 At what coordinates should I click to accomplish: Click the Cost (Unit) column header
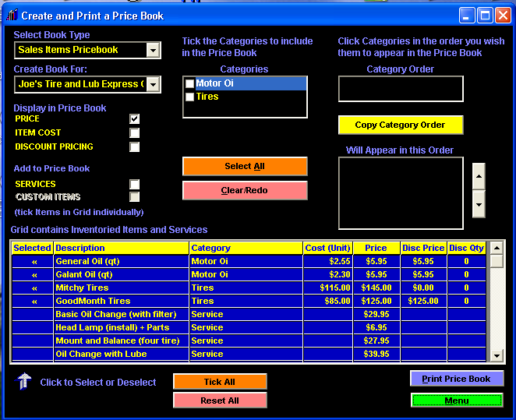tap(328, 248)
